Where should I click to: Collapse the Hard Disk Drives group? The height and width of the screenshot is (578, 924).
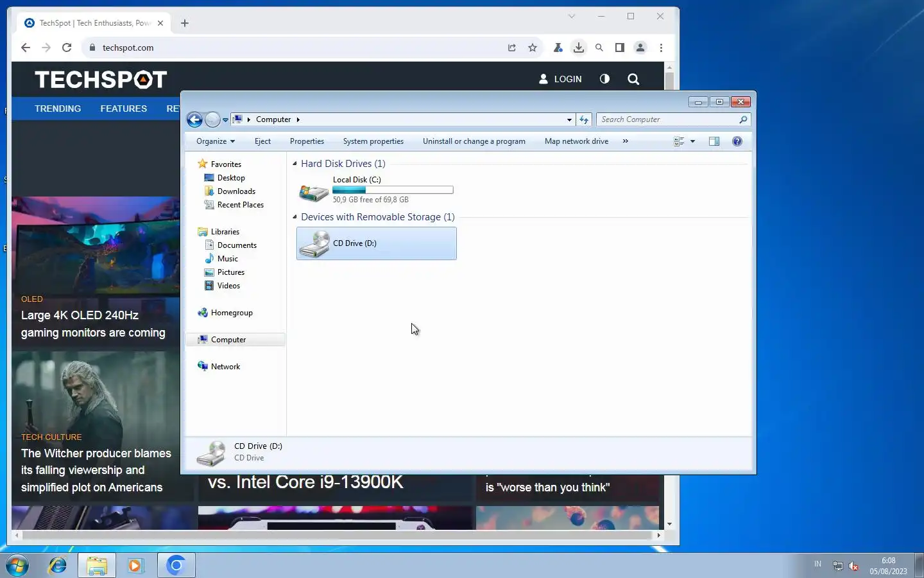[295, 164]
